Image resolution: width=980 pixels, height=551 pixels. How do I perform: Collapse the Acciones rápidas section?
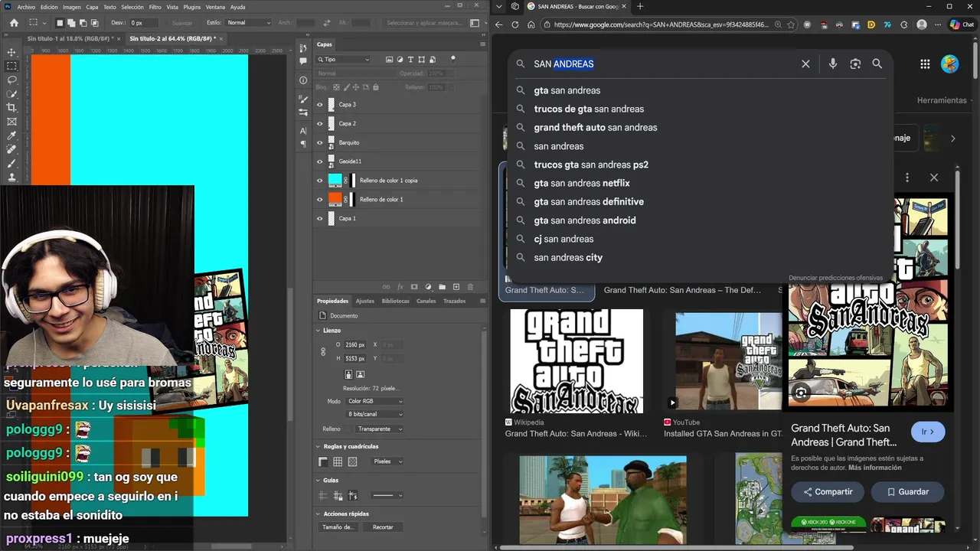click(318, 514)
